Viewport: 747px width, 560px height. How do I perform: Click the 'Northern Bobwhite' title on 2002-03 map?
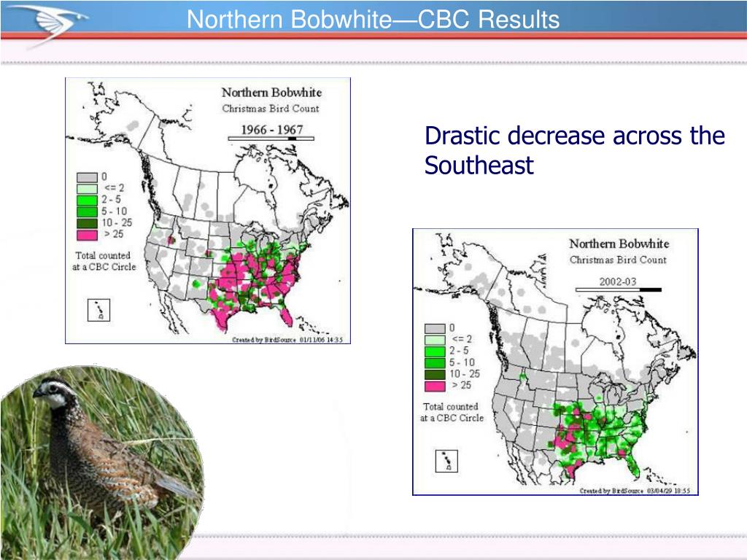click(619, 244)
